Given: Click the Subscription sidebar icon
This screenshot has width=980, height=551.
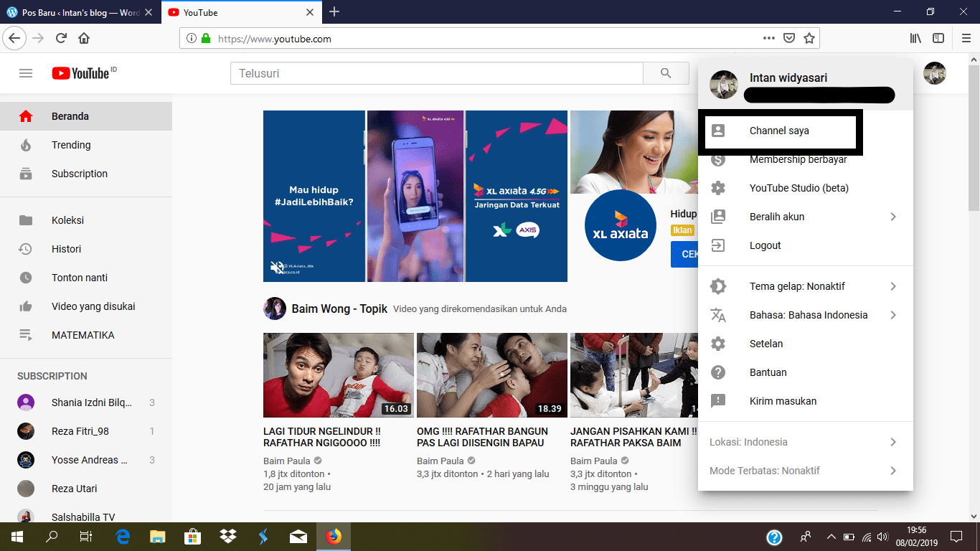Looking at the screenshot, I should pos(26,174).
